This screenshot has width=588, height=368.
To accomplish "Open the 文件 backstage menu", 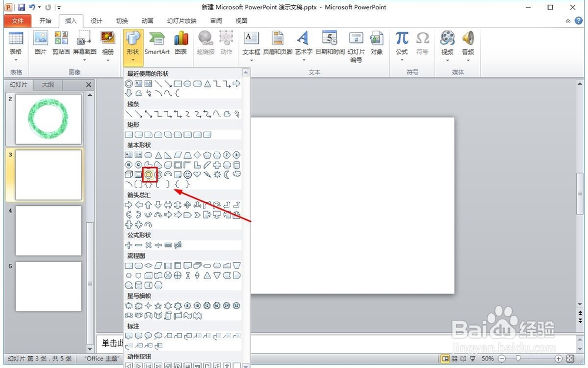I will (18, 20).
